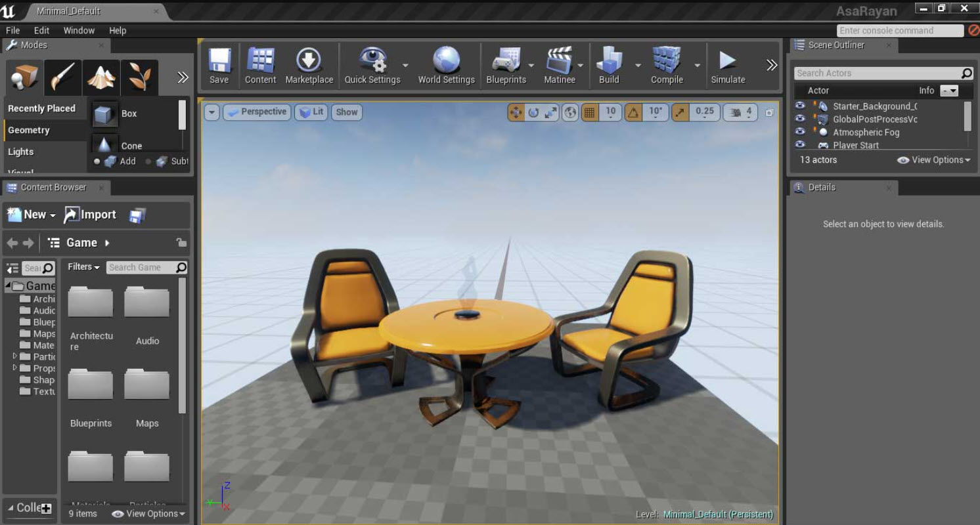Toggle grid snapping in the viewport
This screenshot has height=525, width=980.
(x=589, y=112)
